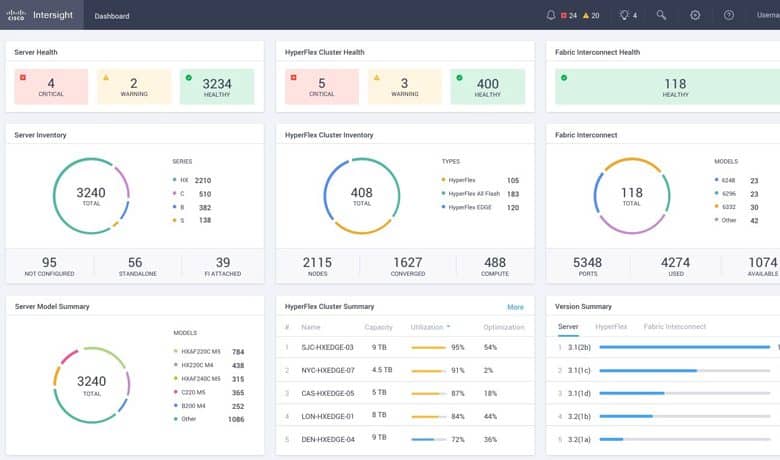Open the settings gear icon

click(x=695, y=15)
